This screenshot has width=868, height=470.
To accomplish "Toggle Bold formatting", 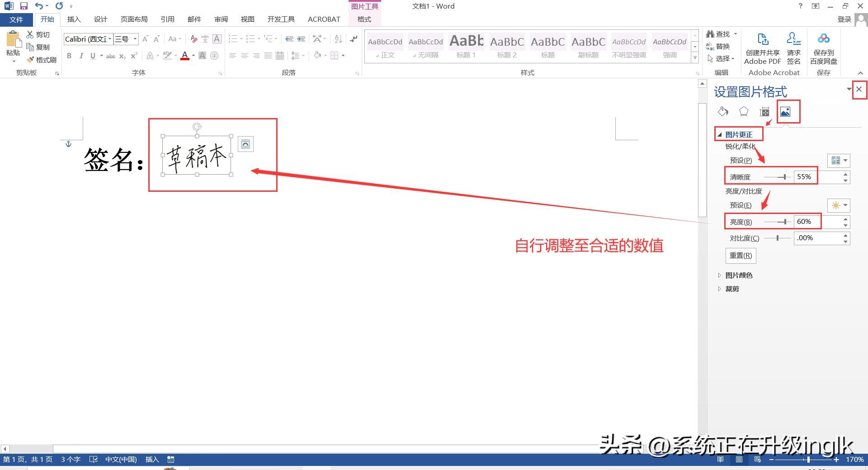I will [x=69, y=56].
